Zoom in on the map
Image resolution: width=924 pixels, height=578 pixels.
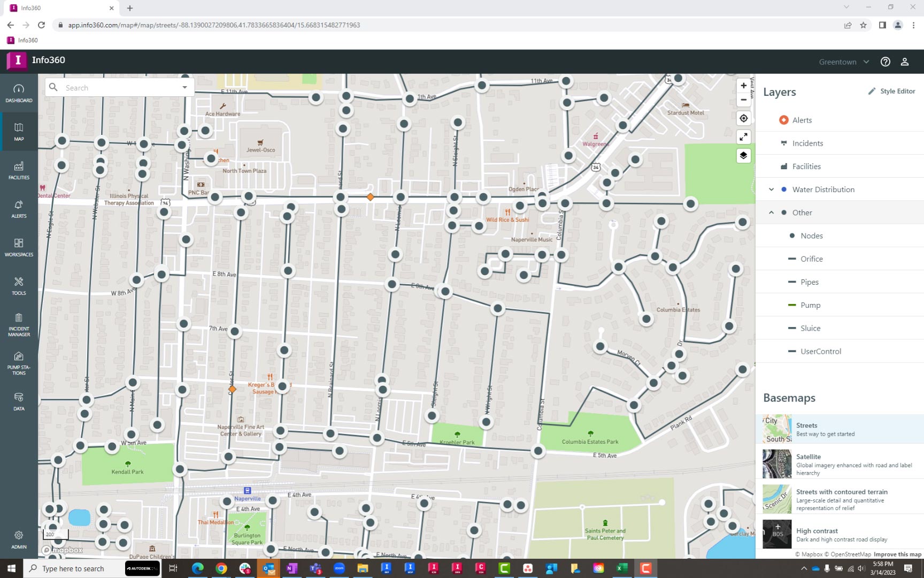coord(743,86)
